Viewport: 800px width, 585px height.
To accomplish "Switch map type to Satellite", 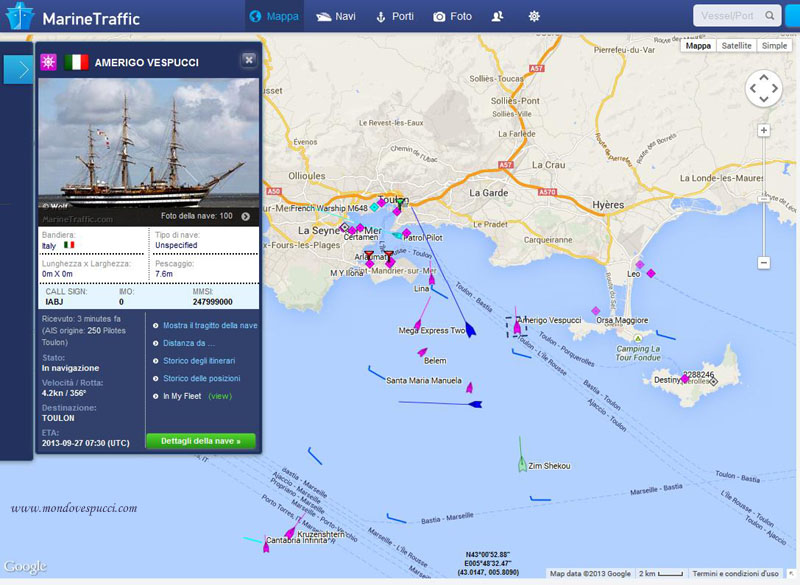I will (x=736, y=45).
